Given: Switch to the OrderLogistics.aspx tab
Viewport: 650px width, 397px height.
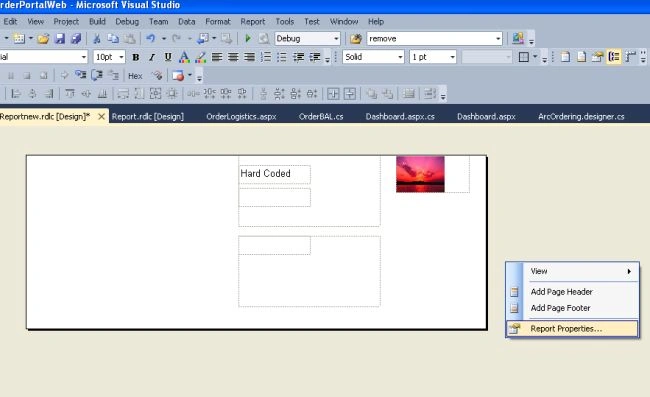Looking at the screenshot, I should [241, 116].
